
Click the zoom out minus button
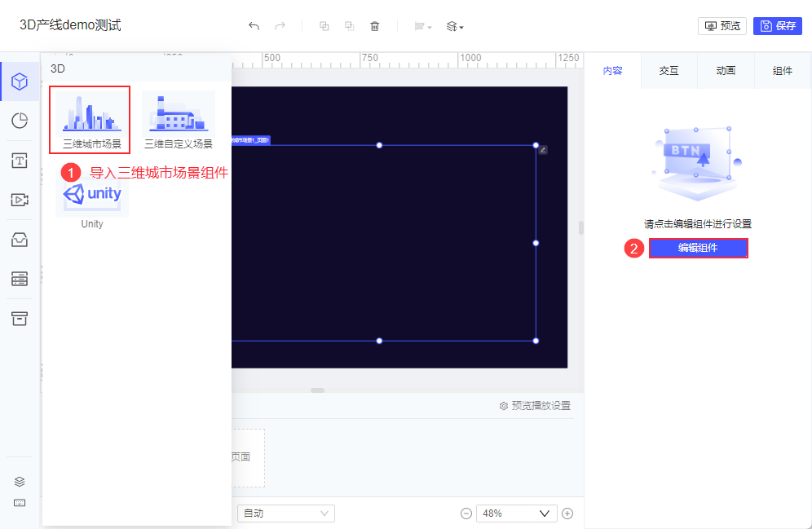click(466, 514)
